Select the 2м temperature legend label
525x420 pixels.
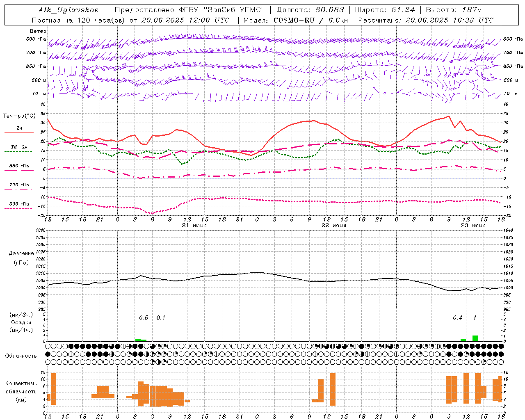coord(19,128)
